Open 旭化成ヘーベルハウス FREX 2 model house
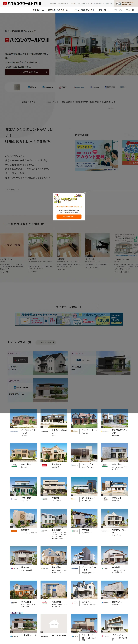Viewport: 138px width, 644px height. point(54,423)
